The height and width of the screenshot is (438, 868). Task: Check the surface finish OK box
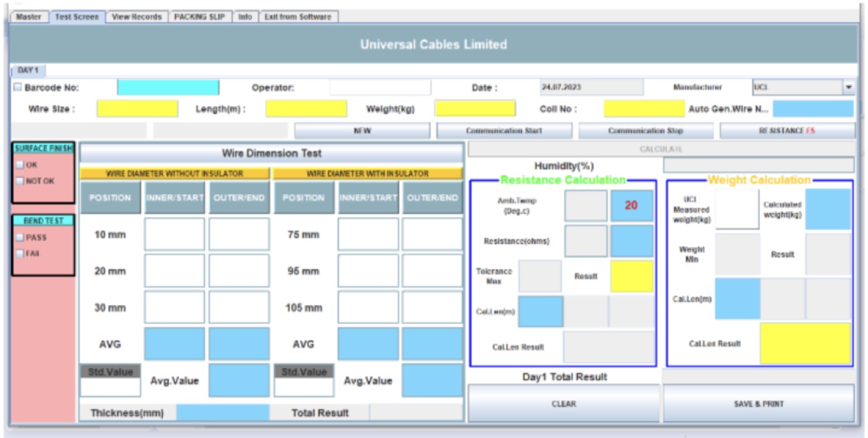(x=20, y=164)
